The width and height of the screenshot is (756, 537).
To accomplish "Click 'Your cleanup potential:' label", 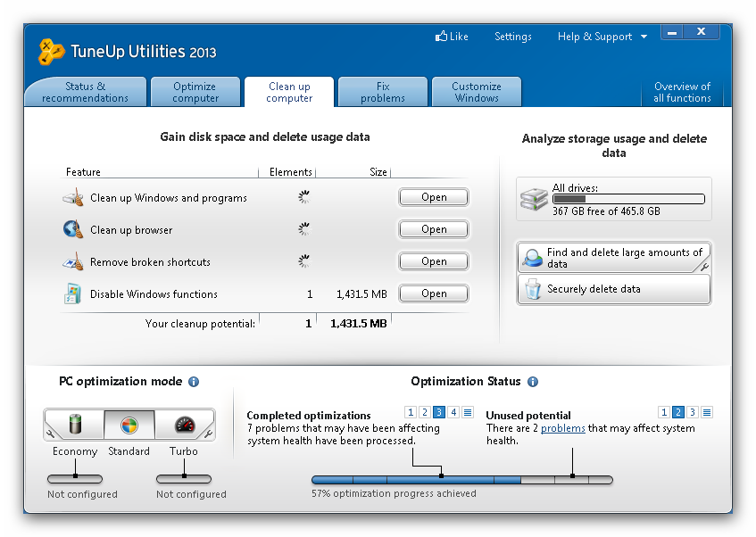I will (200, 324).
